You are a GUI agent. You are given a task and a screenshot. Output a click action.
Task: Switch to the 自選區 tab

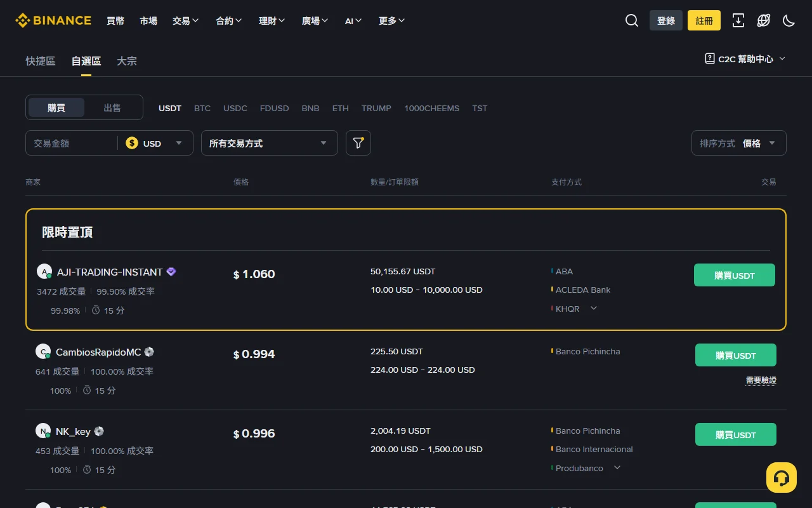click(86, 61)
